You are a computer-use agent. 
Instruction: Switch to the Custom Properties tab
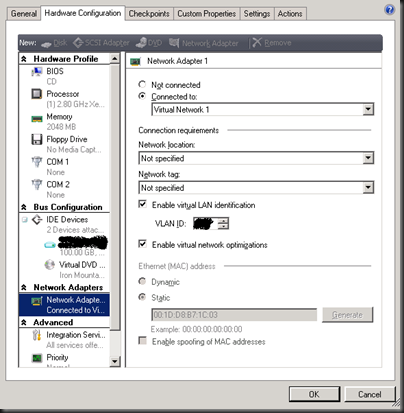tap(206, 14)
